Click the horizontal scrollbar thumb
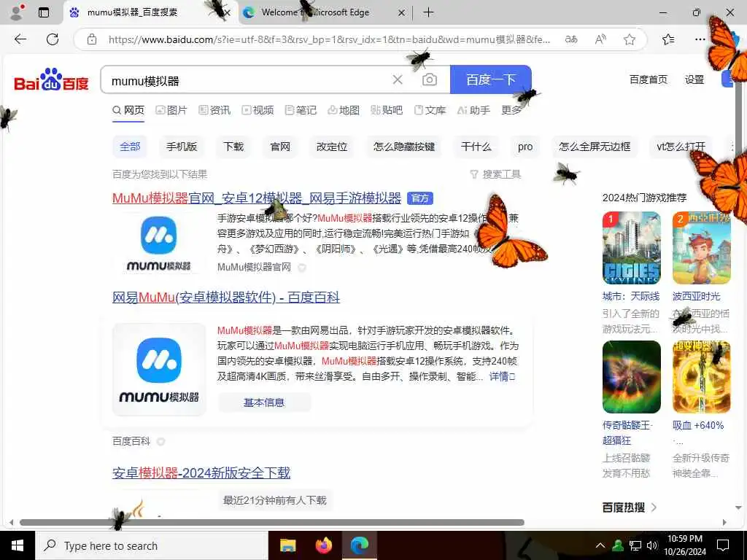The height and width of the screenshot is (560, 747). pos(272,522)
